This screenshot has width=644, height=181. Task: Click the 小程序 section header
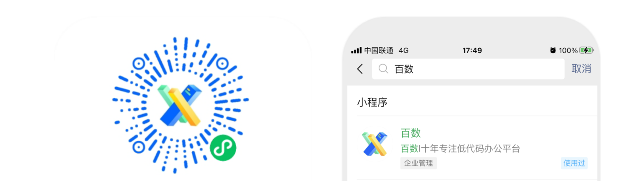pyautogui.click(x=372, y=103)
